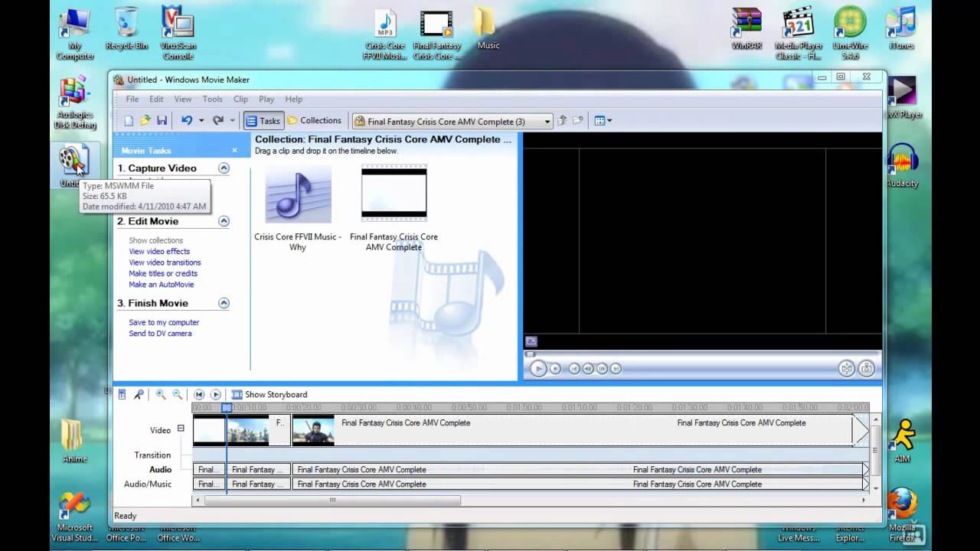Select Final Fantasy Crisis Core AMV Complete clip
The height and width of the screenshot is (551, 980).
tap(394, 208)
